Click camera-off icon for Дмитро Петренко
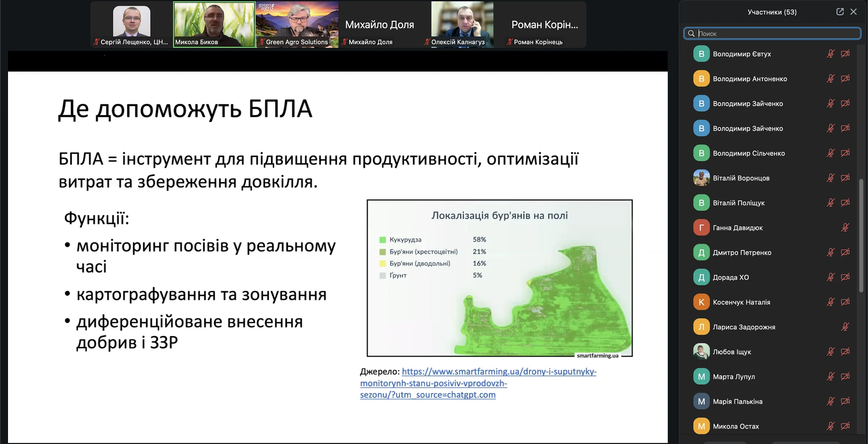The width and height of the screenshot is (868, 444). 845,253
